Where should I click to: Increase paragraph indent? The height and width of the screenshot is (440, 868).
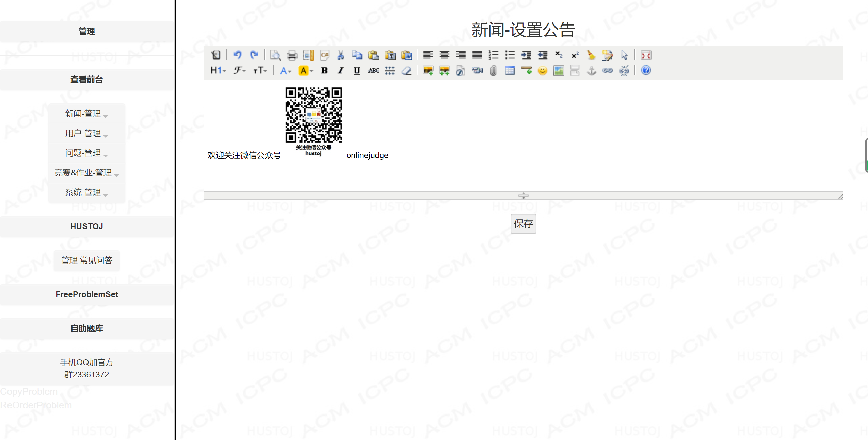526,55
